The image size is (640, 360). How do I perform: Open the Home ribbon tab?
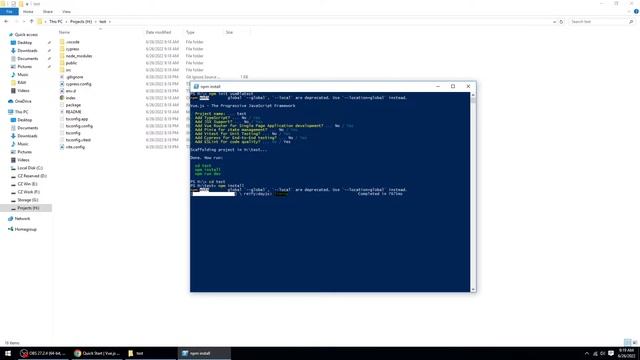tap(28, 11)
